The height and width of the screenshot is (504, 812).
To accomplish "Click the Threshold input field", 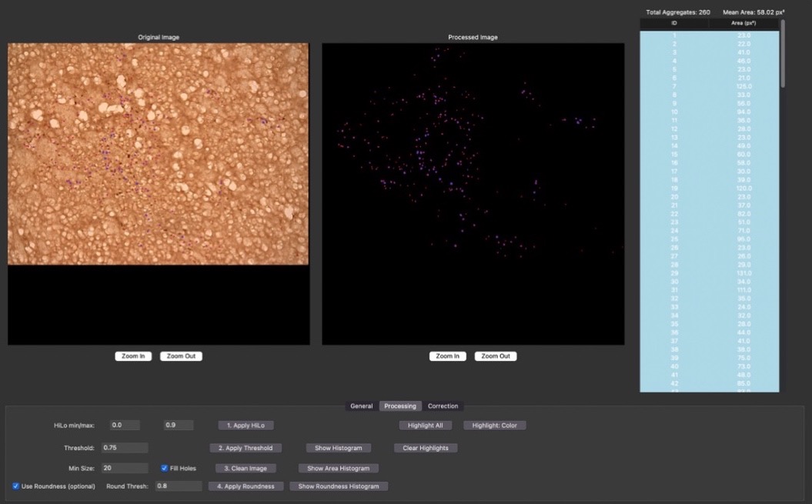I will point(125,448).
